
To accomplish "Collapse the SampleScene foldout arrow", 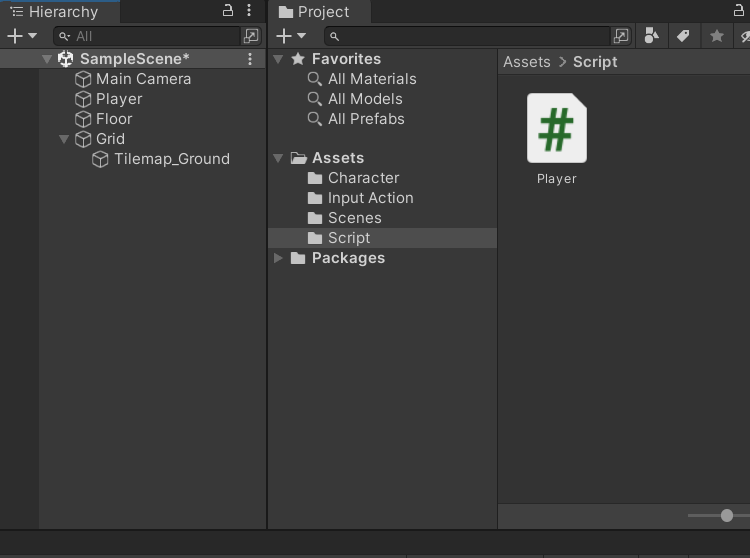I will tap(47, 59).
